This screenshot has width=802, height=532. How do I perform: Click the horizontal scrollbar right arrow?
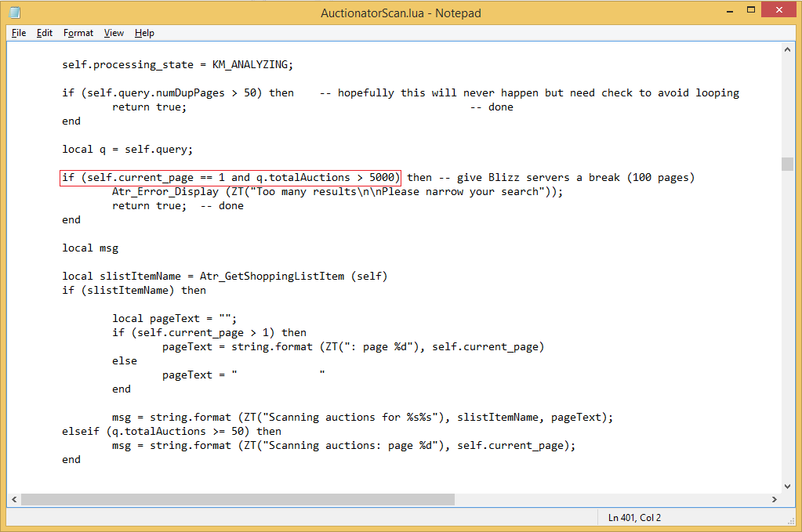tap(775, 499)
